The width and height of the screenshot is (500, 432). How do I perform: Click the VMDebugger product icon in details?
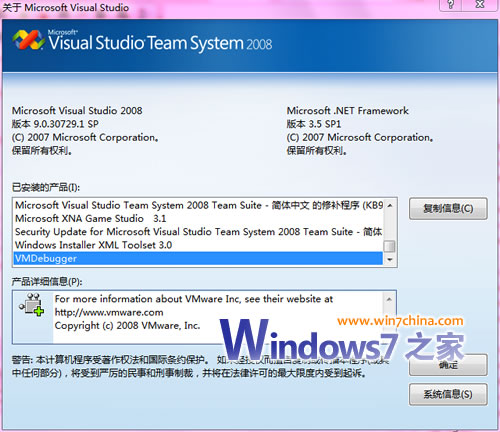click(x=32, y=305)
